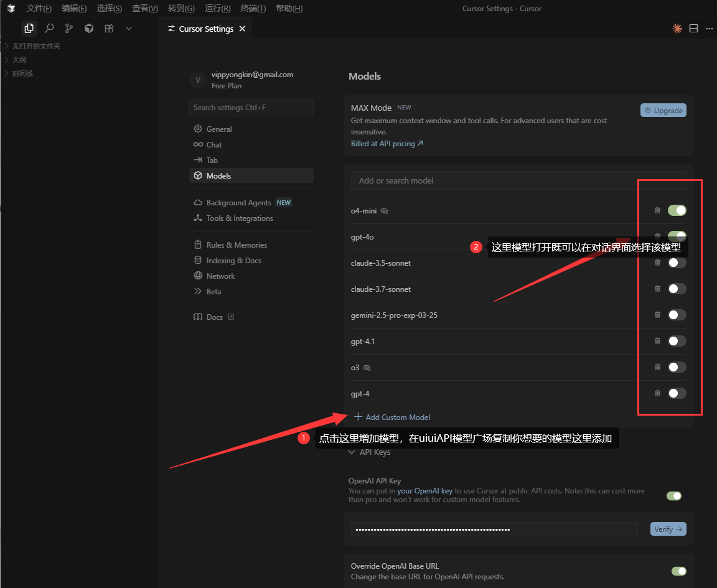The image size is (717, 588).
Task: Toggle the panel layout icon at top right
Action: click(694, 29)
